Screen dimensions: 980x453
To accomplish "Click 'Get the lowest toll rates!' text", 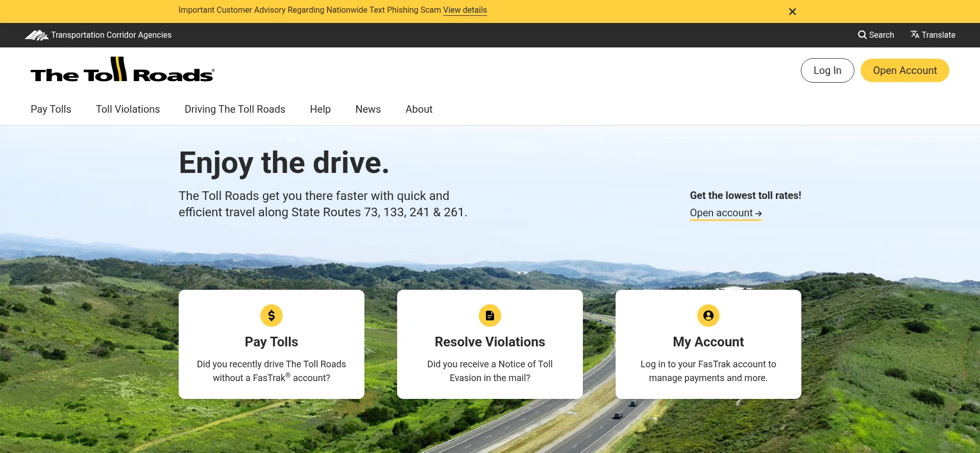I will (745, 195).
